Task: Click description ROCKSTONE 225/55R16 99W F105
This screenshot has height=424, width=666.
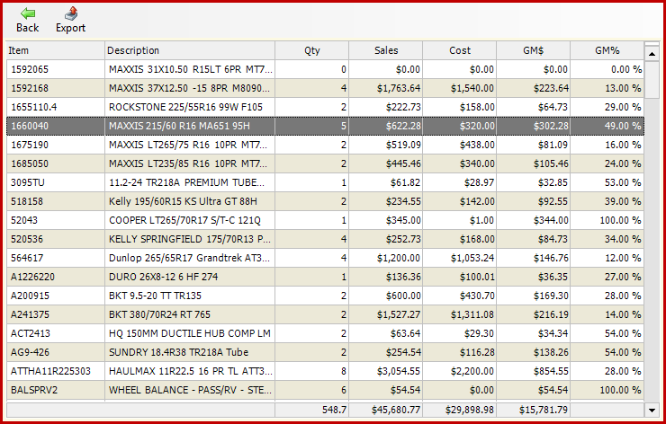Action: click(186, 107)
